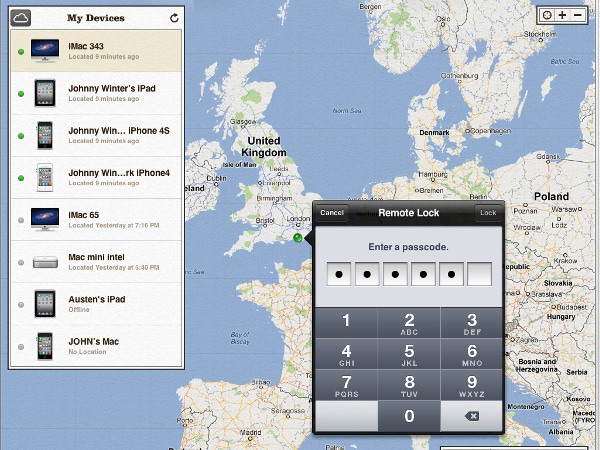Center map on current location target icon
This screenshot has height=450, width=600.
547,15
